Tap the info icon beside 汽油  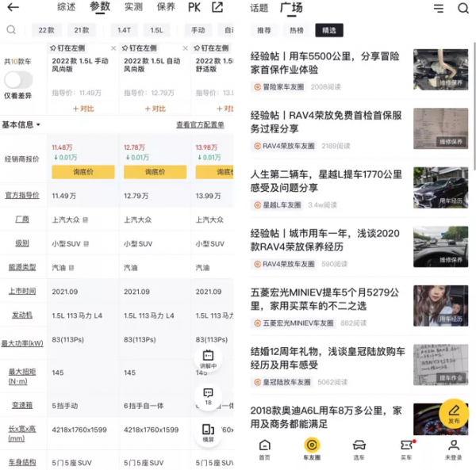coord(71,268)
